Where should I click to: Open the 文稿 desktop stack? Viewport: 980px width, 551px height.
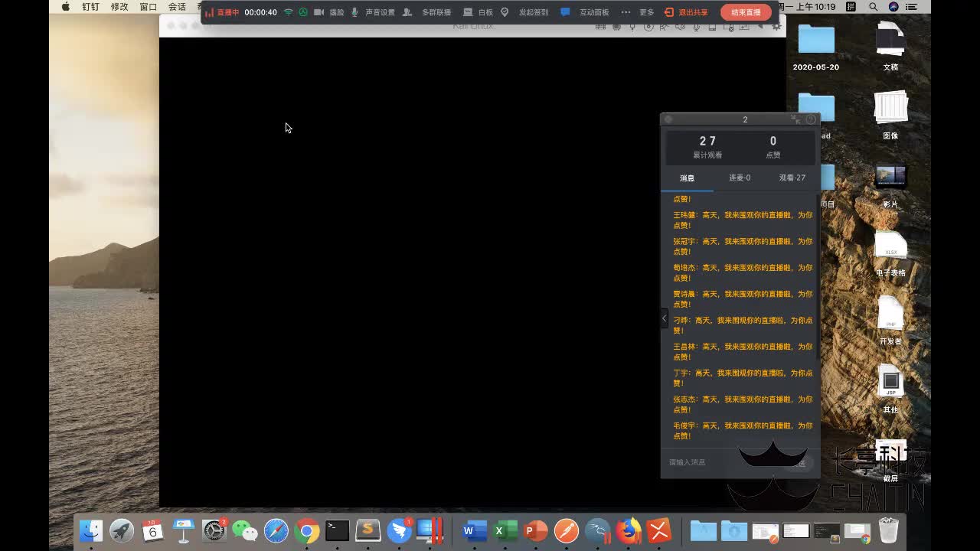(x=890, y=47)
